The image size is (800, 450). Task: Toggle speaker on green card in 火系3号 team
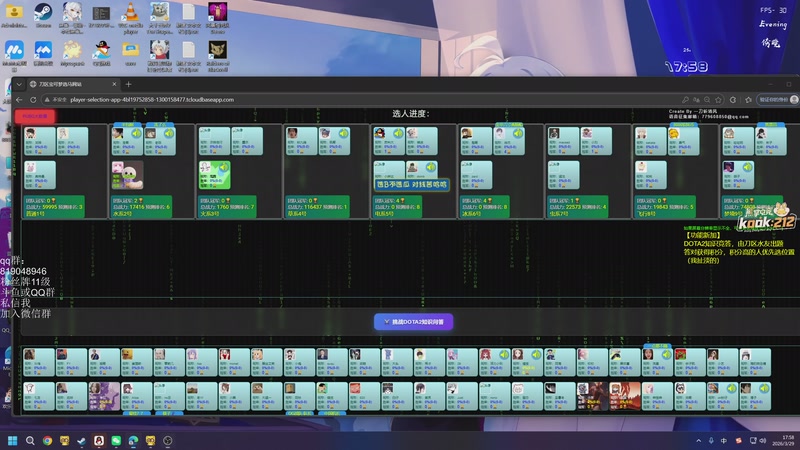tap(224, 167)
